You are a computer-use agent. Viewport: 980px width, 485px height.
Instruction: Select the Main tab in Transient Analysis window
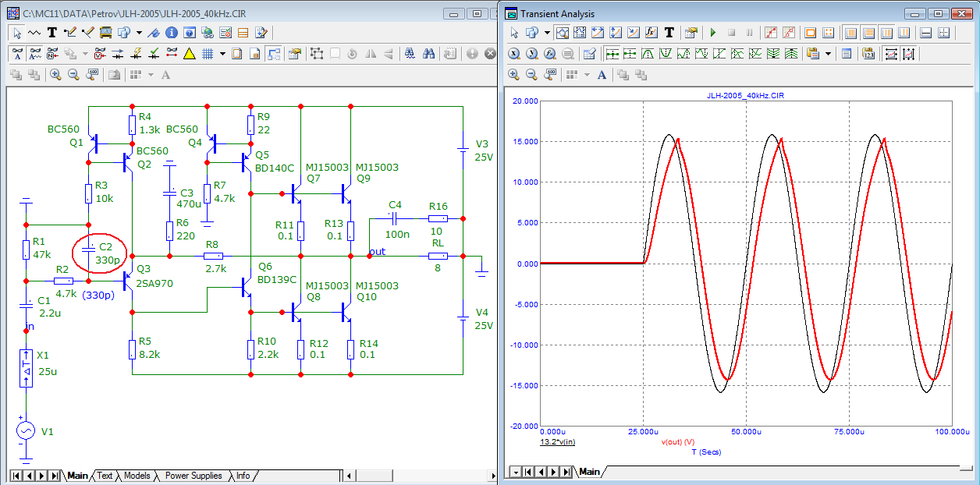point(589,472)
